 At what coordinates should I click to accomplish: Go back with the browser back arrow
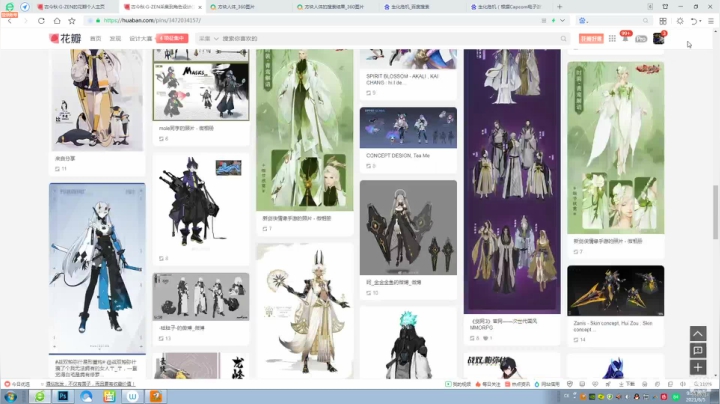[10, 21]
